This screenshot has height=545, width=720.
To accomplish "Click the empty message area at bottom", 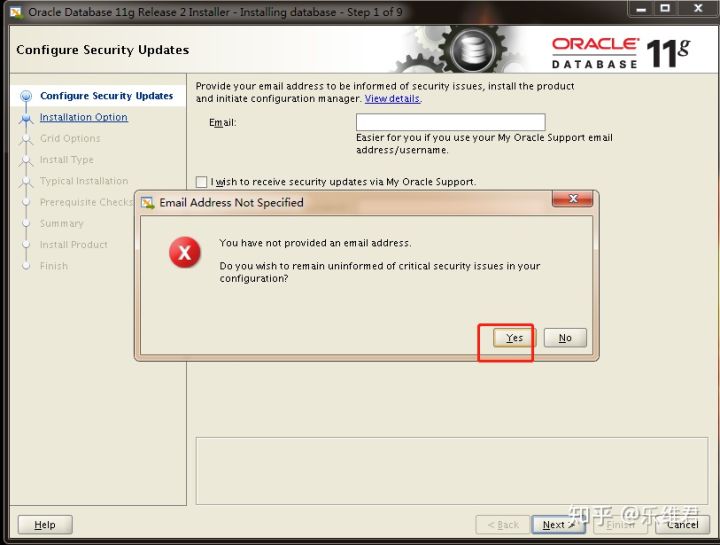I will click(452, 471).
